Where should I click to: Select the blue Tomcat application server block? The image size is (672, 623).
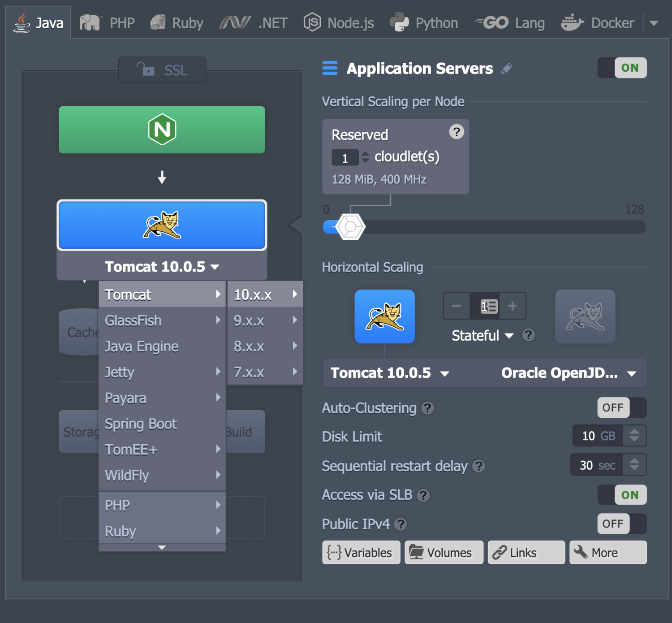[162, 225]
